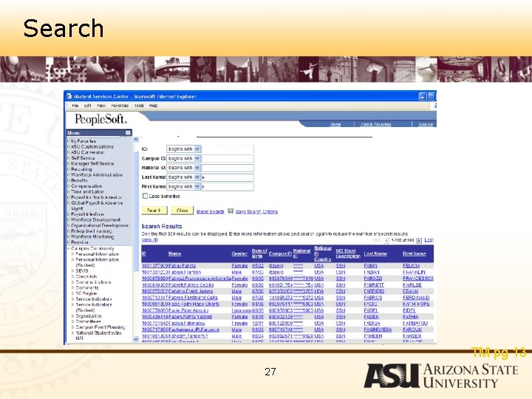Toggle the Case Sensitive checkbox
The image size is (532, 399).
(146, 196)
